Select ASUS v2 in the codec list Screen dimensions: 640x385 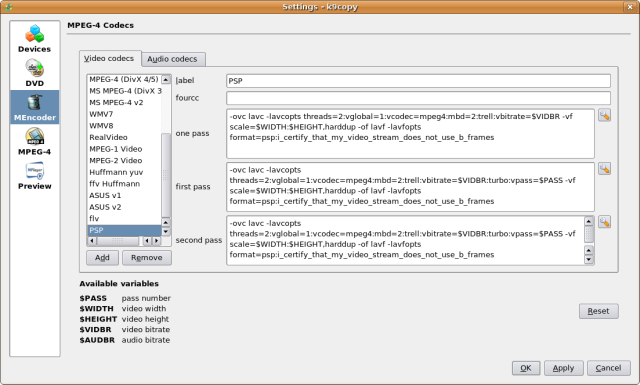[124, 207]
